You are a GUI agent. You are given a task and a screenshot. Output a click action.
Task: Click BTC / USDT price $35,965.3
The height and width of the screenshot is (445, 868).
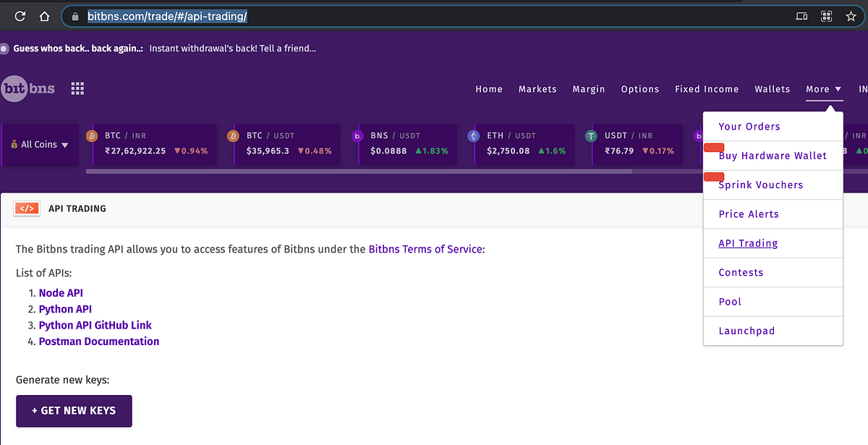(x=268, y=151)
